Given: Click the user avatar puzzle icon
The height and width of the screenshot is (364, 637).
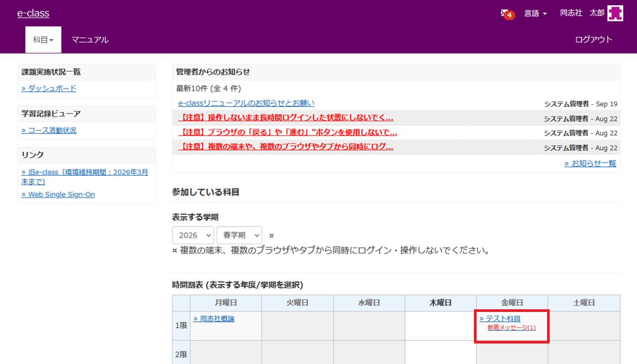Looking at the screenshot, I should (615, 13).
